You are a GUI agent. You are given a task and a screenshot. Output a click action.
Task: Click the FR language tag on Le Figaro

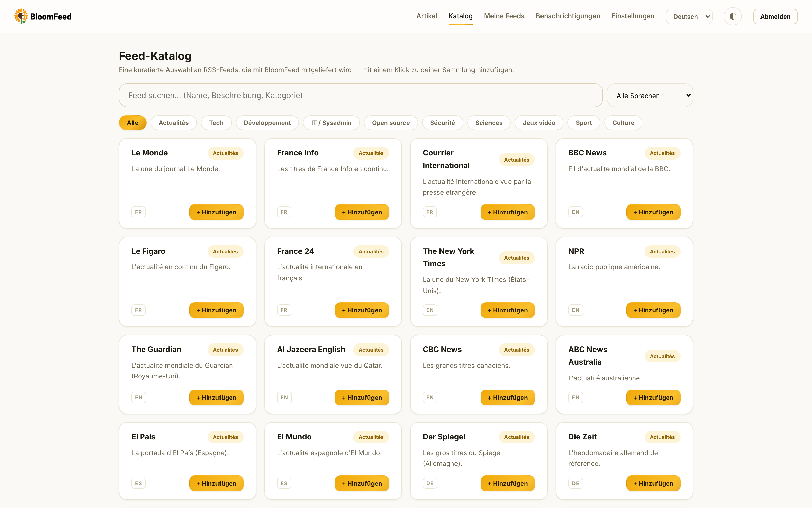pyautogui.click(x=138, y=310)
